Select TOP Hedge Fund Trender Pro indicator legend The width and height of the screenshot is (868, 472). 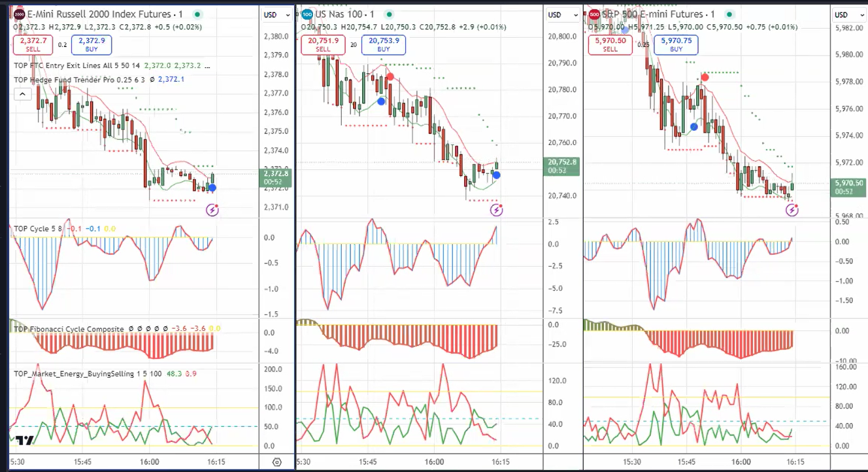[x=78, y=80]
